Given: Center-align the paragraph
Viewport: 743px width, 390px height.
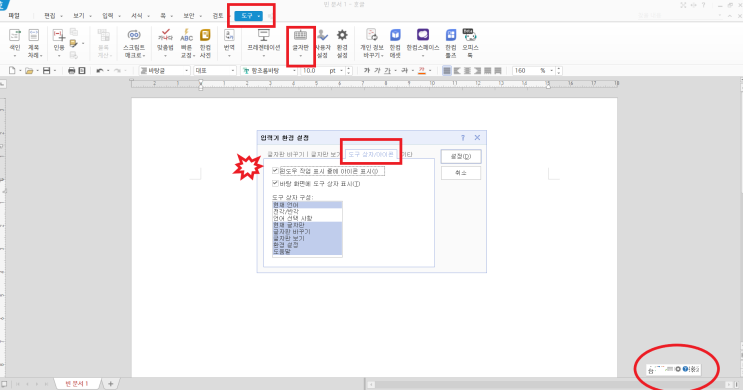Looking at the screenshot, I should [x=467, y=71].
